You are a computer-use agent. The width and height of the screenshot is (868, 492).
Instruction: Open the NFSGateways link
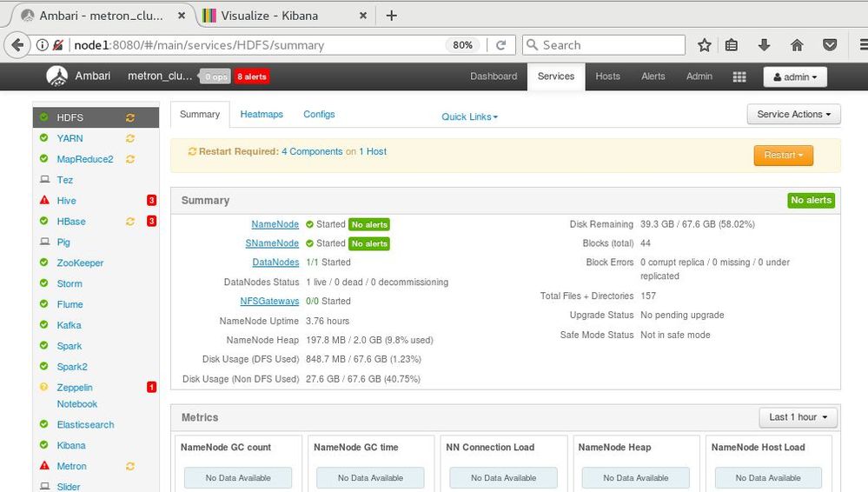(269, 302)
